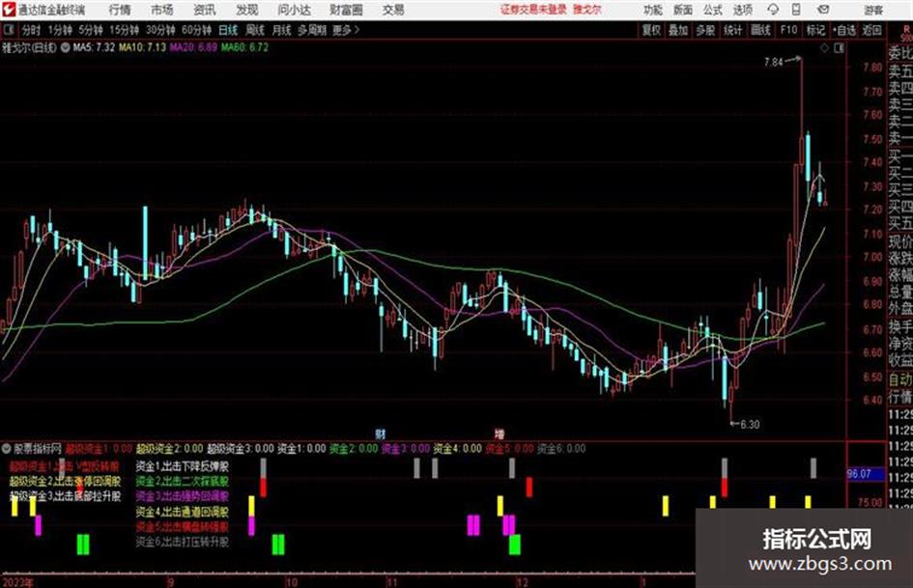Open the 交易 menu
The width and height of the screenshot is (913, 588).
[x=393, y=10]
